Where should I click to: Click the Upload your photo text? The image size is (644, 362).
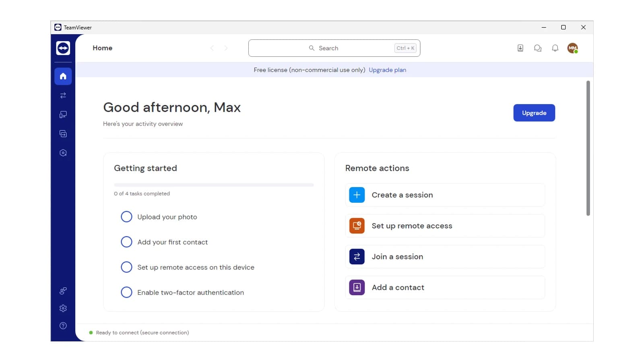coord(167,217)
